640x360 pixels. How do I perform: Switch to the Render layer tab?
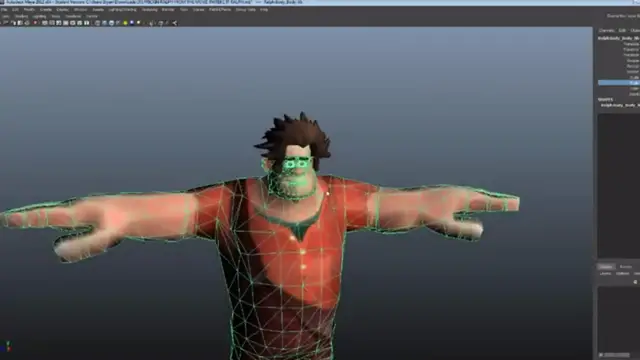click(625, 267)
